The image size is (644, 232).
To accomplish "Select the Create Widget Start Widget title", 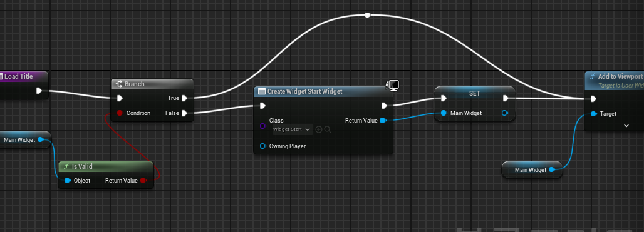I will [x=304, y=91].
